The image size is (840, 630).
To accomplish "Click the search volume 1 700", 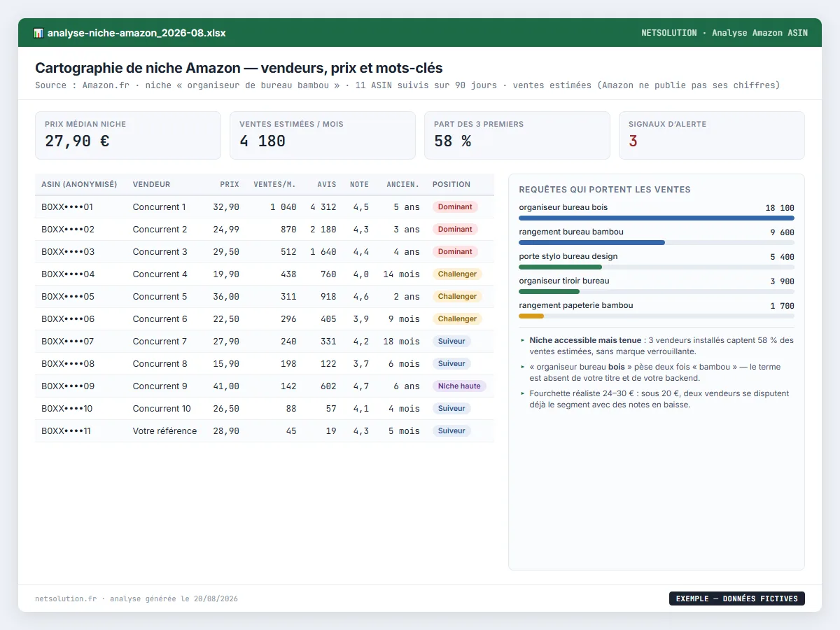I will (783, 306).
